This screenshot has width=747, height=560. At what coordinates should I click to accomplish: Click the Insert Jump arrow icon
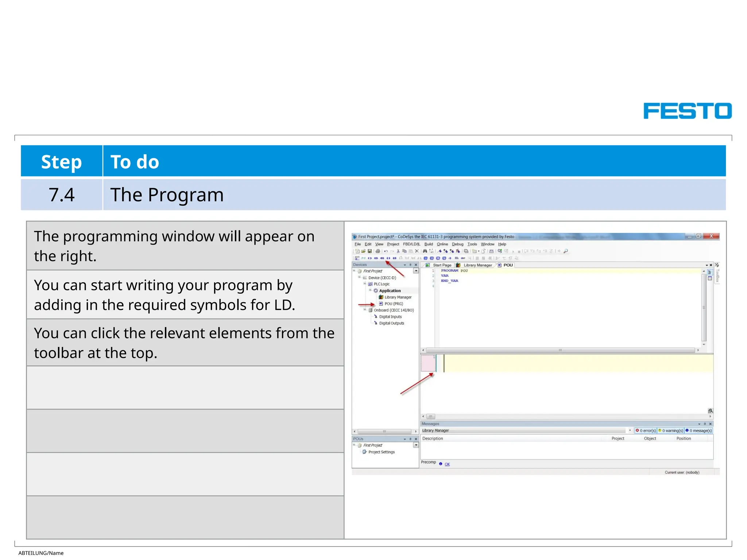click(450, 258)
